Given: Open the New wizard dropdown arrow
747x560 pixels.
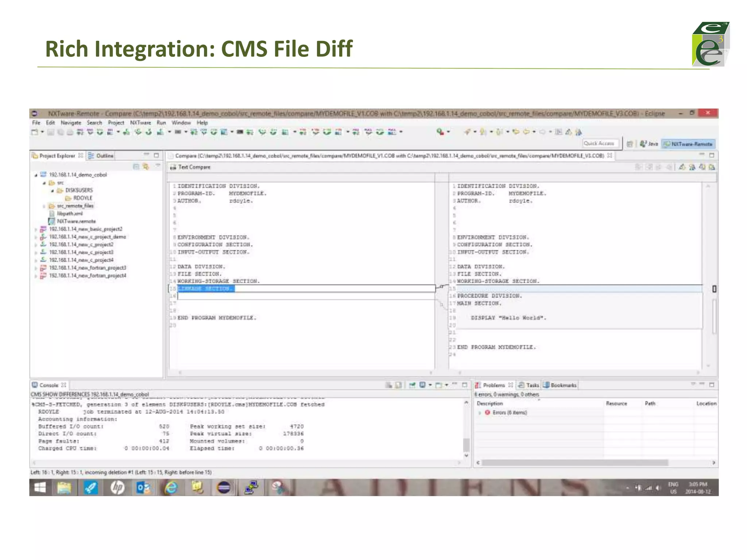Looking at the screenshot, I should 42,132.
